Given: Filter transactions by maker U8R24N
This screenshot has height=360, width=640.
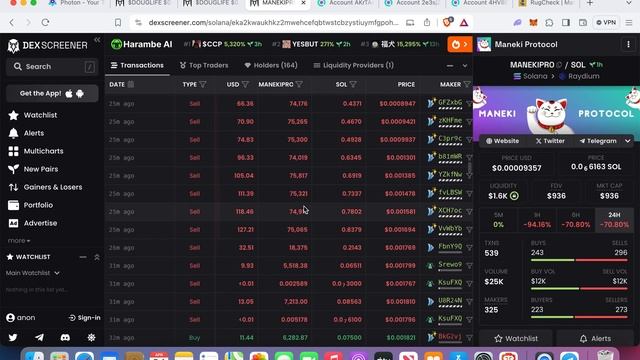Looking at the screenshot, I should click(469, 302).
